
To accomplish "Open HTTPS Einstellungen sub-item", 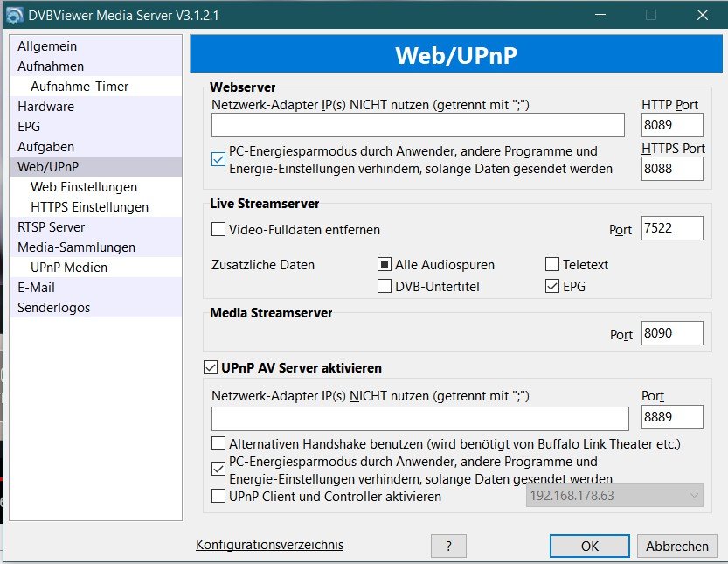I will tap(89, 207).
